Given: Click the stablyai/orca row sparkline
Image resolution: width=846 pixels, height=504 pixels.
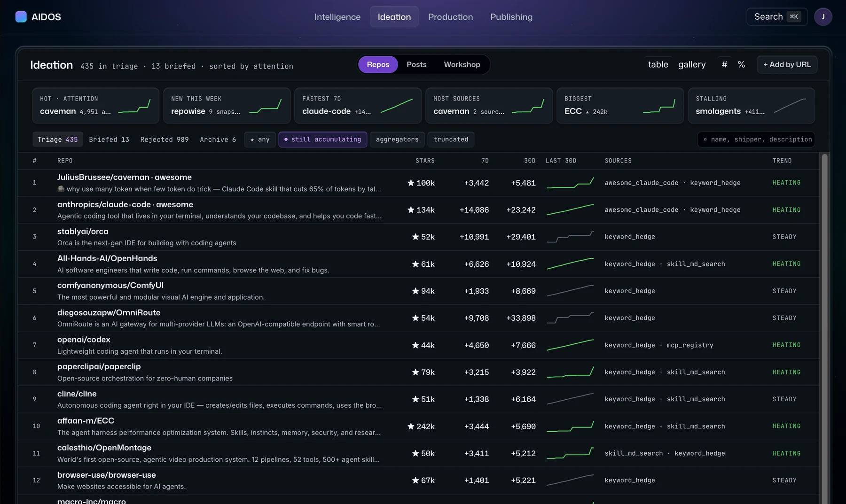Looking at the screenshot, I should click(570, 237).
